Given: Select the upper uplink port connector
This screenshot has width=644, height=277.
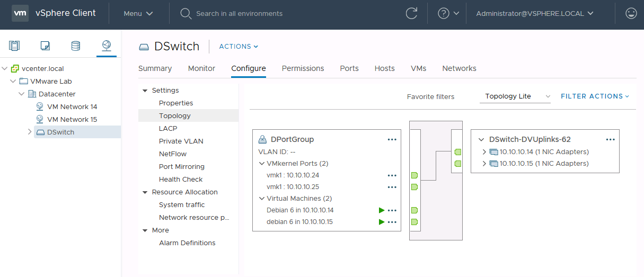Looking at the screenshot, I should point(458,152).
